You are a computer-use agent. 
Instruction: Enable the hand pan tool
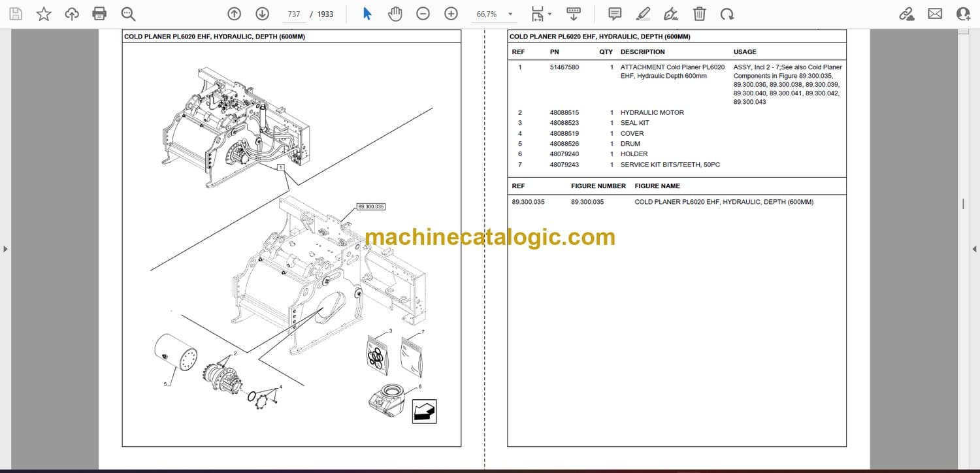tap(395, 14)
